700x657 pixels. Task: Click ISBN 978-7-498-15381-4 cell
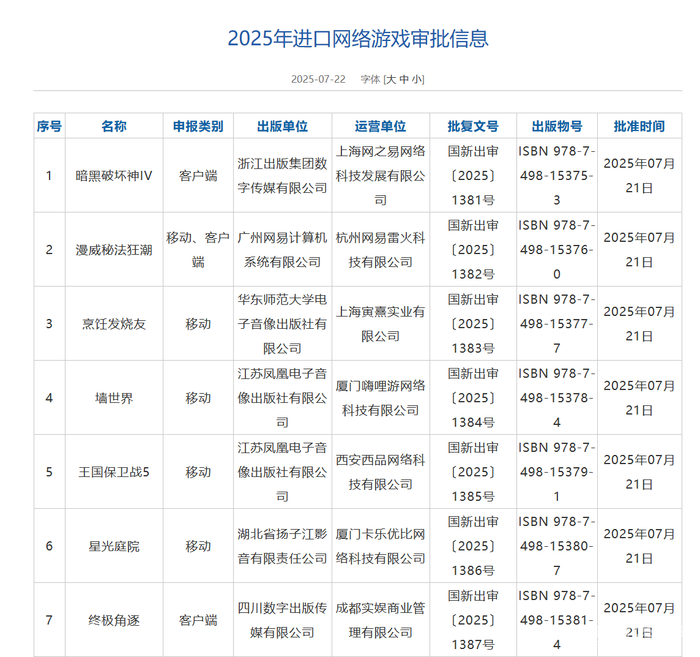point(557,620)
